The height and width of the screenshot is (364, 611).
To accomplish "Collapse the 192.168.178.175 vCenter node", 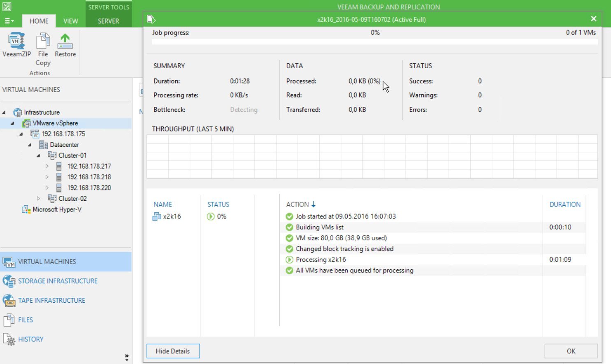I will 21,134.
